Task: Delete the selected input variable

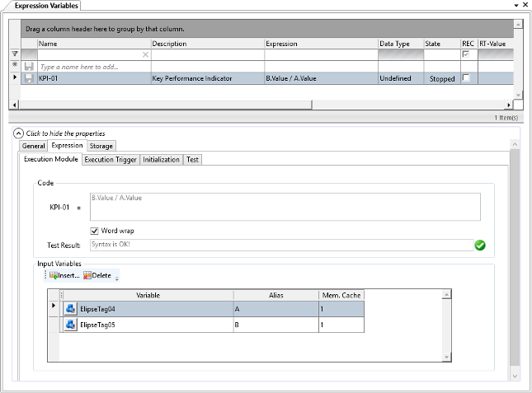Action: [97, 275]
